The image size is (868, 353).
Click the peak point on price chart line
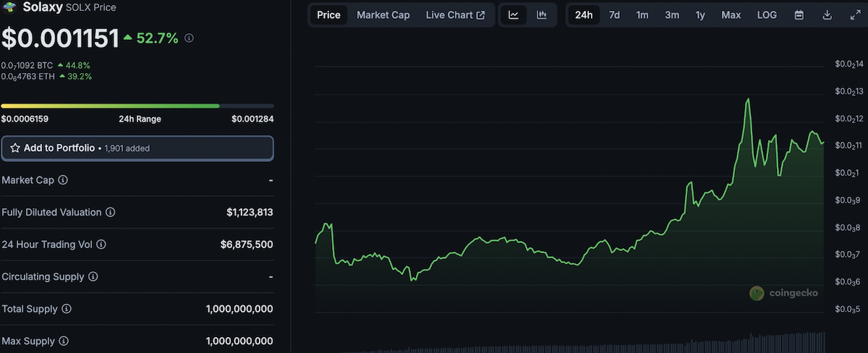(747, 99)
